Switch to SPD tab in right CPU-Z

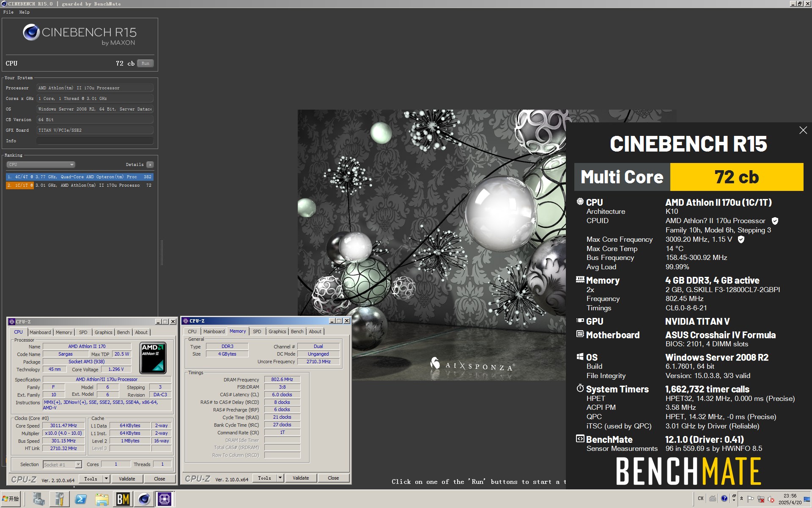pos(257,332)
